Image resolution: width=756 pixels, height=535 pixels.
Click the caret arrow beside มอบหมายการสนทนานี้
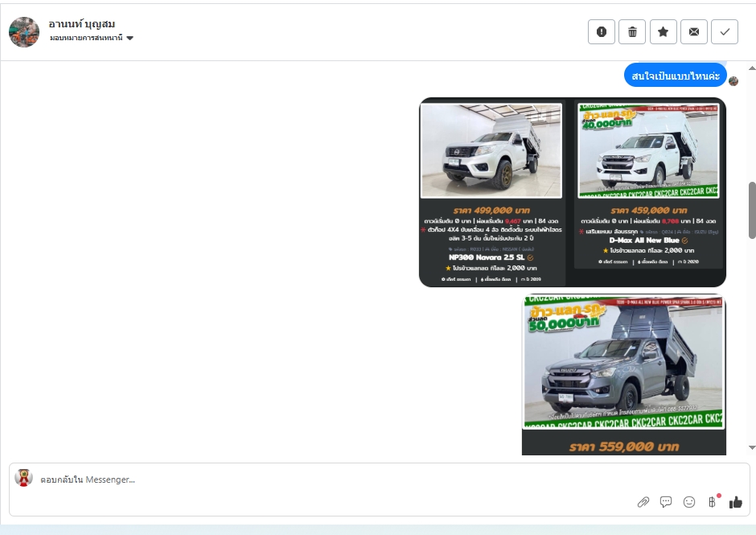(130, 39)
